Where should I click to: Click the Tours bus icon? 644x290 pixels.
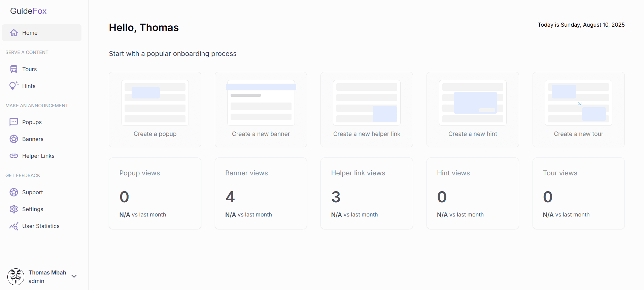(14, 69)
